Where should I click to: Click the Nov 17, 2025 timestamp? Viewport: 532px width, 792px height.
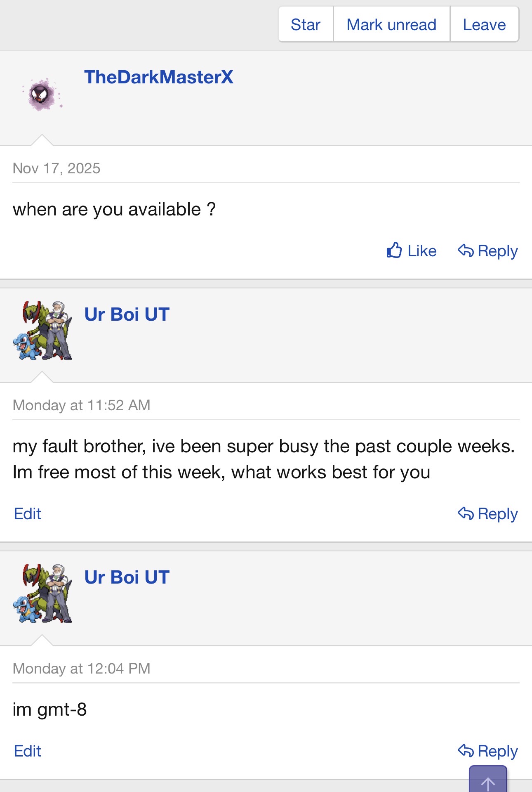pyautogui.click(x=56, y=168)
